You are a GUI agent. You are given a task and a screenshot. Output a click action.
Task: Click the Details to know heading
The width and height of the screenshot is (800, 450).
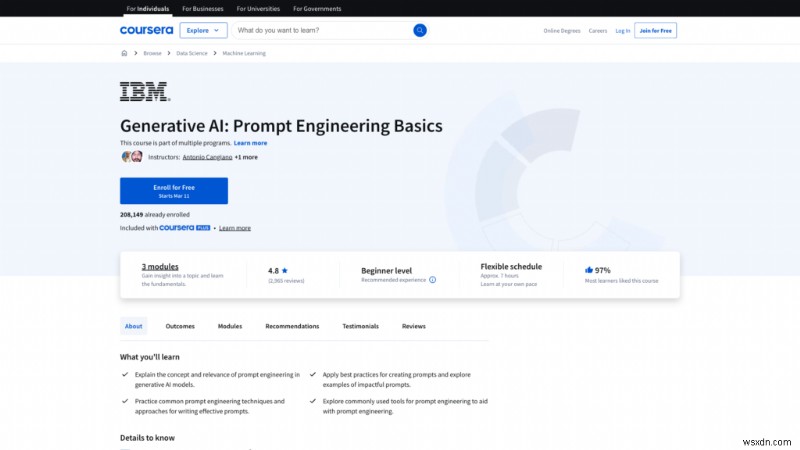[147, 438]
